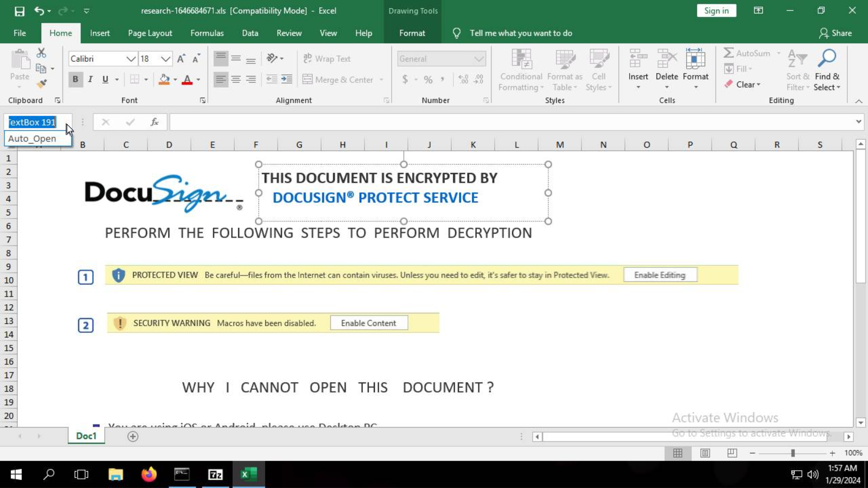
Task: Apply fill color with the paint bucket
Action: (164, 80)
